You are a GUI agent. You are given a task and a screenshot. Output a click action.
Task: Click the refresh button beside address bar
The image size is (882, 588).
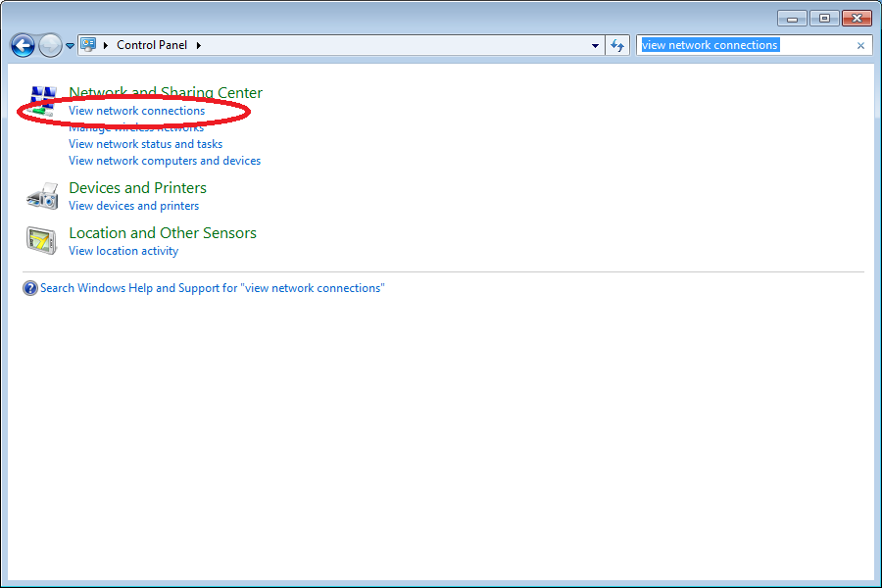tap(617, 46)
